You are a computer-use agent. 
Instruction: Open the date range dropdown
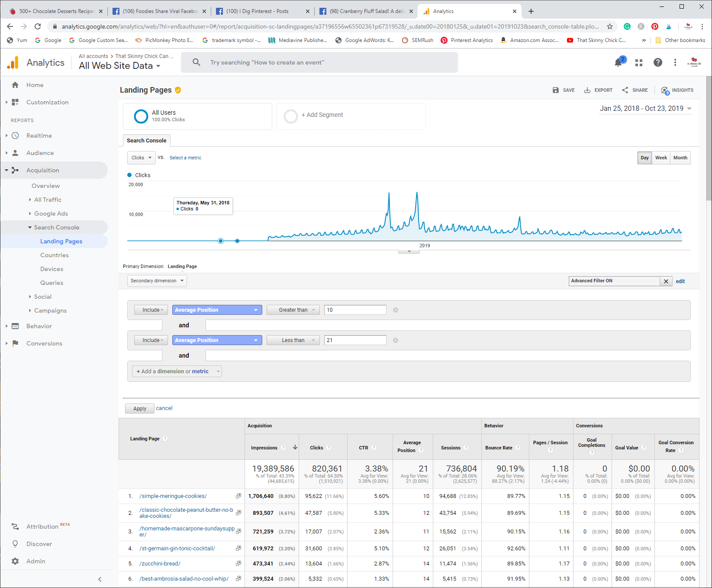coord(645,109)
